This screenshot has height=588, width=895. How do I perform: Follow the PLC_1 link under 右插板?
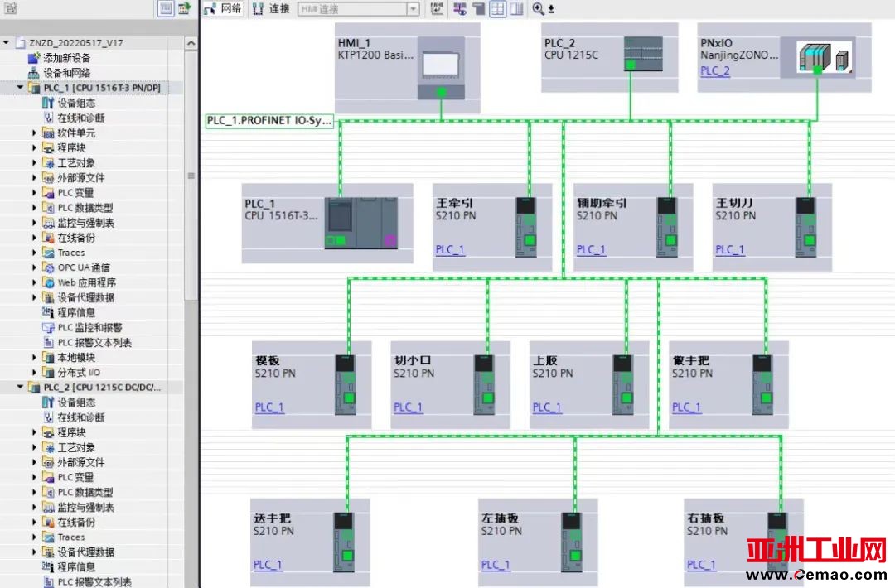(x=702, y=565)
